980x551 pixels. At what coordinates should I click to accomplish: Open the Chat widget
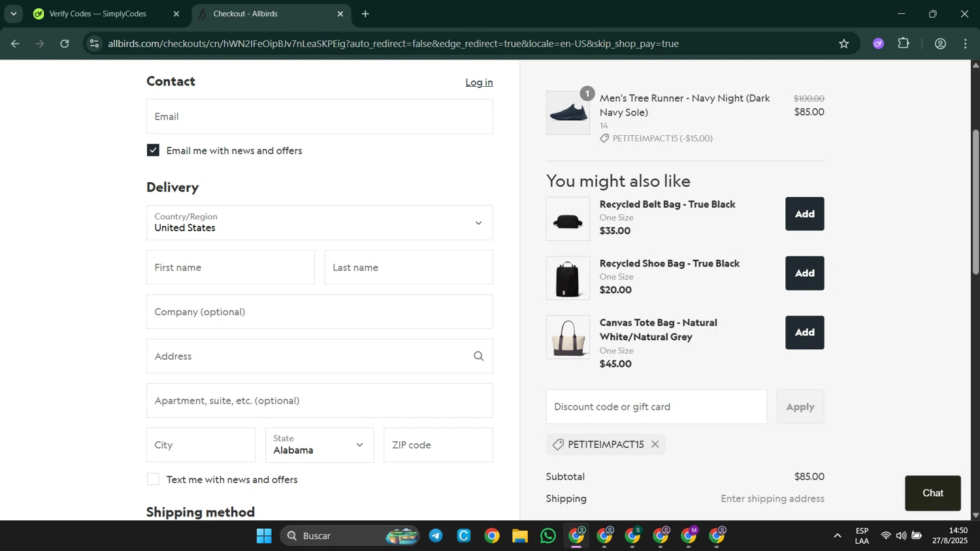(x=932, y=493)
